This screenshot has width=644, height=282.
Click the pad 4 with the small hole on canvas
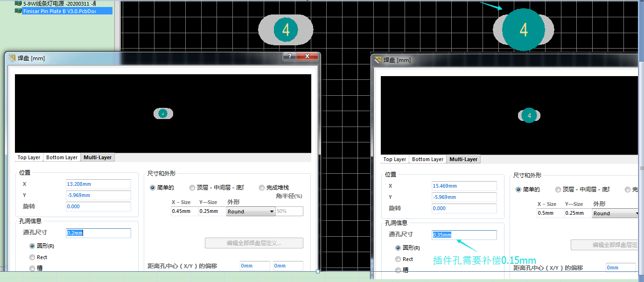click(x=286, y=30)
